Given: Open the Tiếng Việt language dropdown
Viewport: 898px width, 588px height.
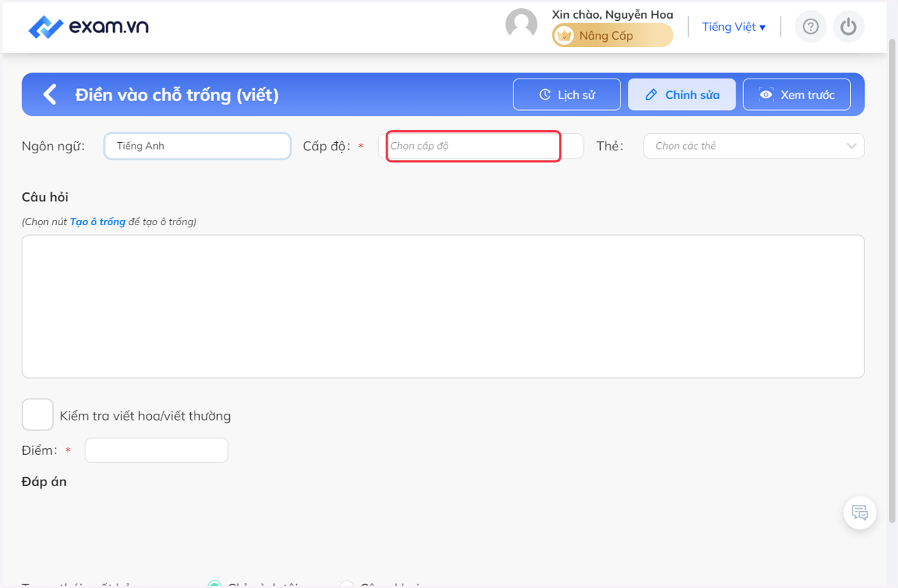Looking at the screenshot, I should coord(733,27).
